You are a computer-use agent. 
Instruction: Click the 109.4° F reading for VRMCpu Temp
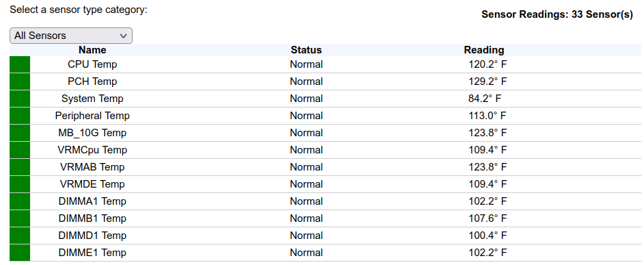click(488, 150)
